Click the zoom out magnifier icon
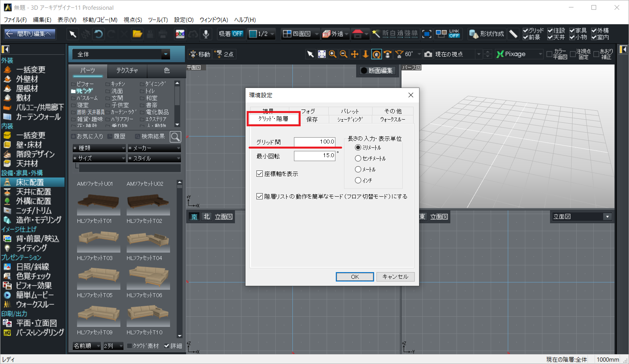629x364 pixels. point(344,54)
